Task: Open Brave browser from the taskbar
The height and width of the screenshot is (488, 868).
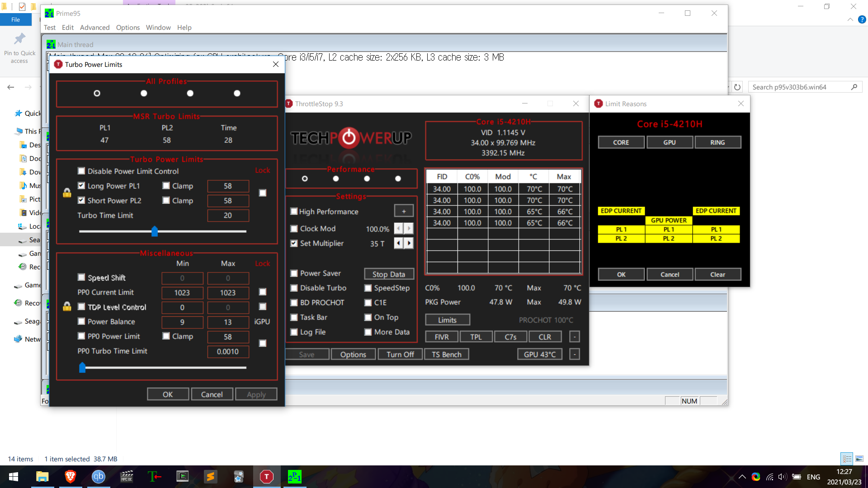Action: pos(70,476)
